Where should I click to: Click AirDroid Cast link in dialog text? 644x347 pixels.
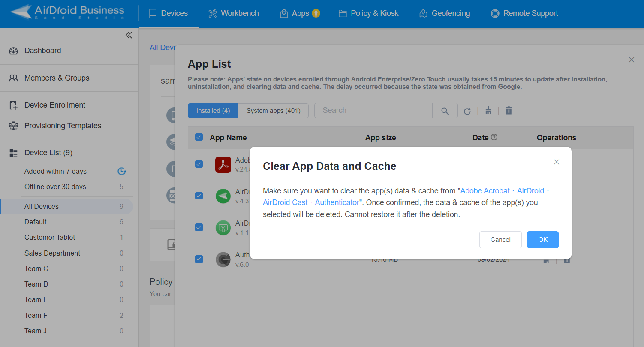coord(286,202)
